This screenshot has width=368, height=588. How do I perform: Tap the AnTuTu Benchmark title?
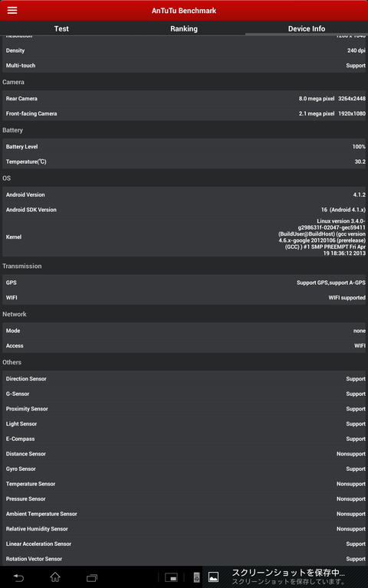(184, 11)
